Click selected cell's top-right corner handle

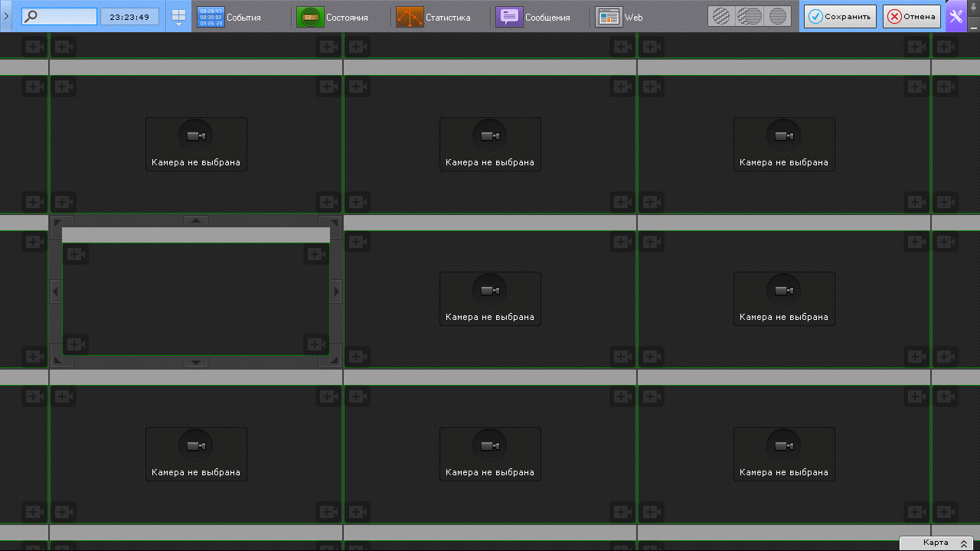(336, 221)
